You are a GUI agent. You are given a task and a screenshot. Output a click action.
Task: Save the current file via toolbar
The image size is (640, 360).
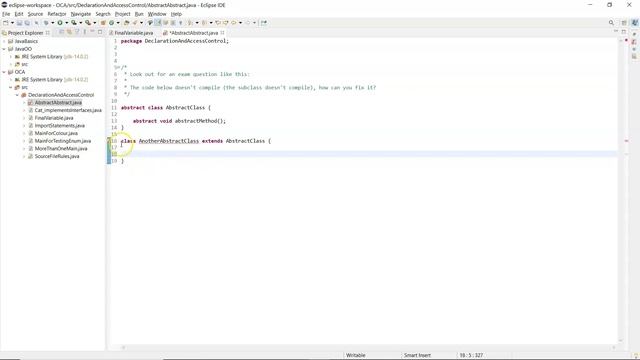coord(19,23)
